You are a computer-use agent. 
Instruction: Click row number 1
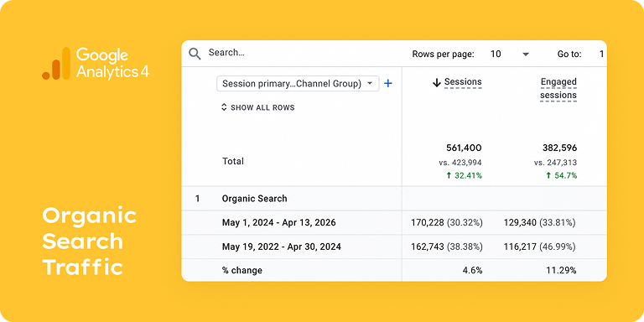coord(198,199)
